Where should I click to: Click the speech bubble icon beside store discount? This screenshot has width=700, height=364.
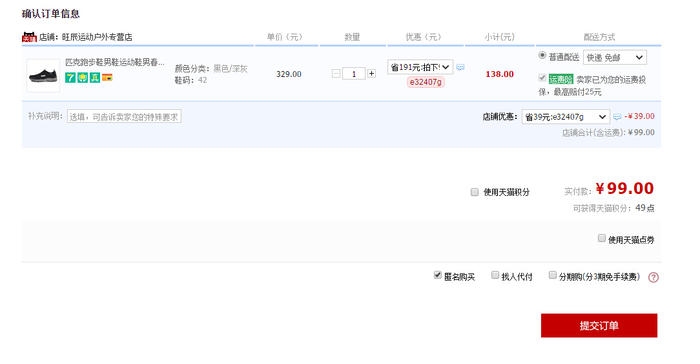pyautogui.click(x=617, y=117)
